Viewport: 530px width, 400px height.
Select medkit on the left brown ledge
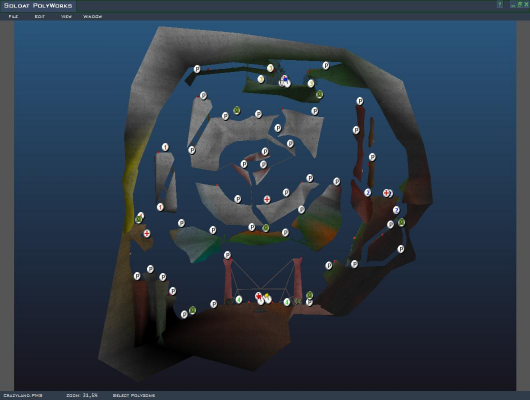(147, 233)
